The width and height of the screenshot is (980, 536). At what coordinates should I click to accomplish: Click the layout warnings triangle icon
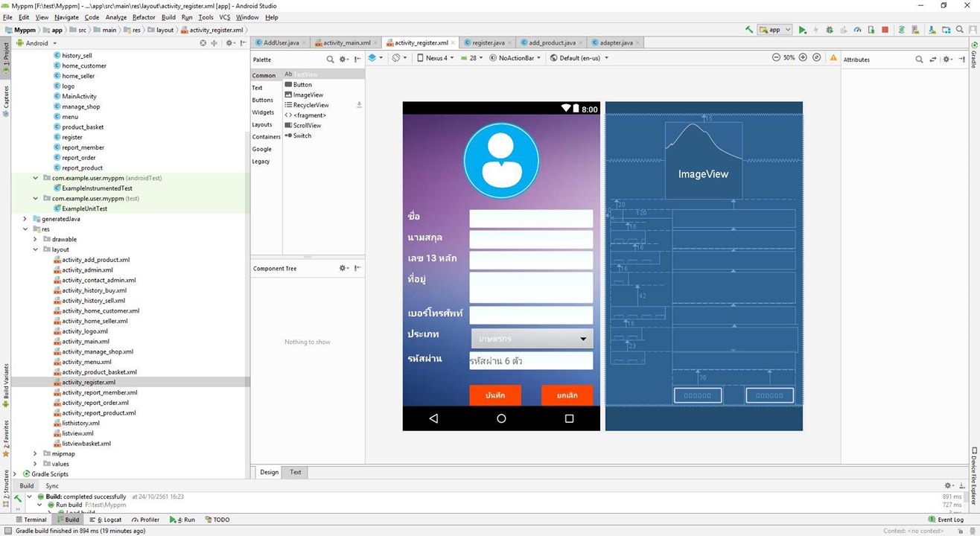click(833, 57)
